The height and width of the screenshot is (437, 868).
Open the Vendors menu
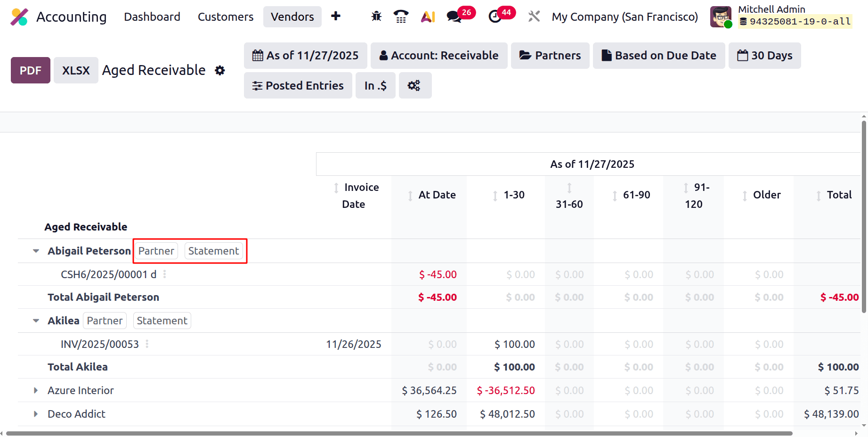click(x=292, y=16)
